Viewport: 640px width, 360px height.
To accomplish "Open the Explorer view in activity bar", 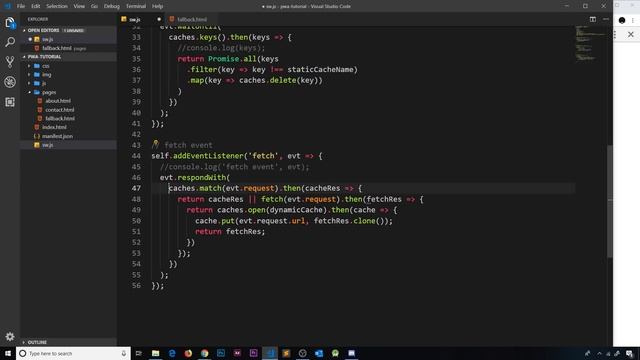I will pos(10,23).
